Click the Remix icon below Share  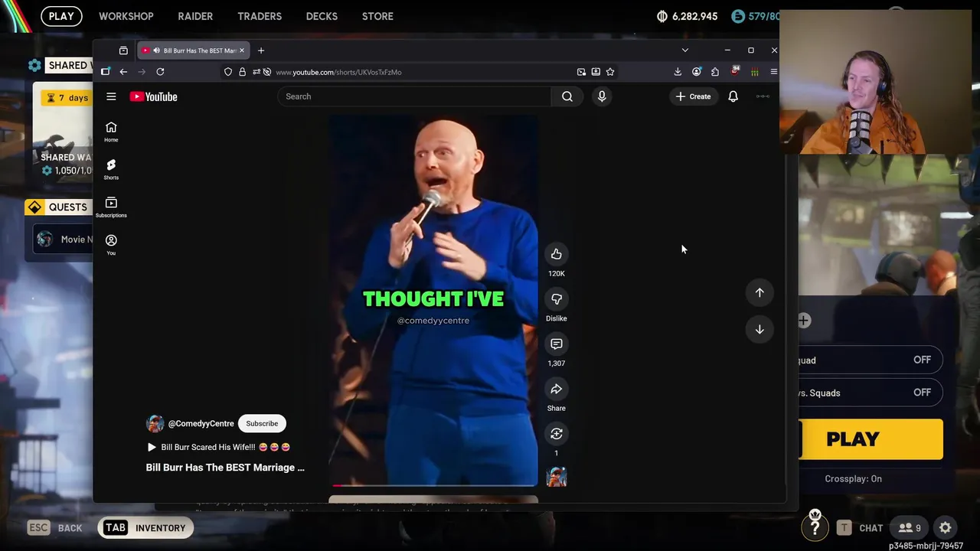557,434
